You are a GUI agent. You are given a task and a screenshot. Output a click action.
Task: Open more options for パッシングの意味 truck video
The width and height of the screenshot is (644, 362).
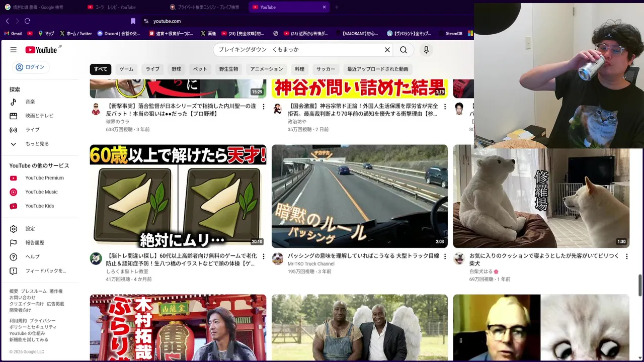[x=445, y=256]
